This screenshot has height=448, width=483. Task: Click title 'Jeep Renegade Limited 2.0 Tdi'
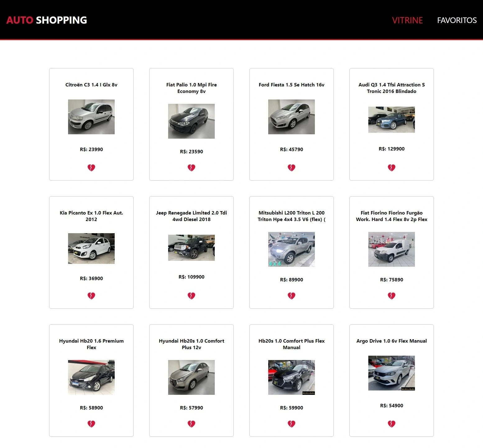point(191,216)
